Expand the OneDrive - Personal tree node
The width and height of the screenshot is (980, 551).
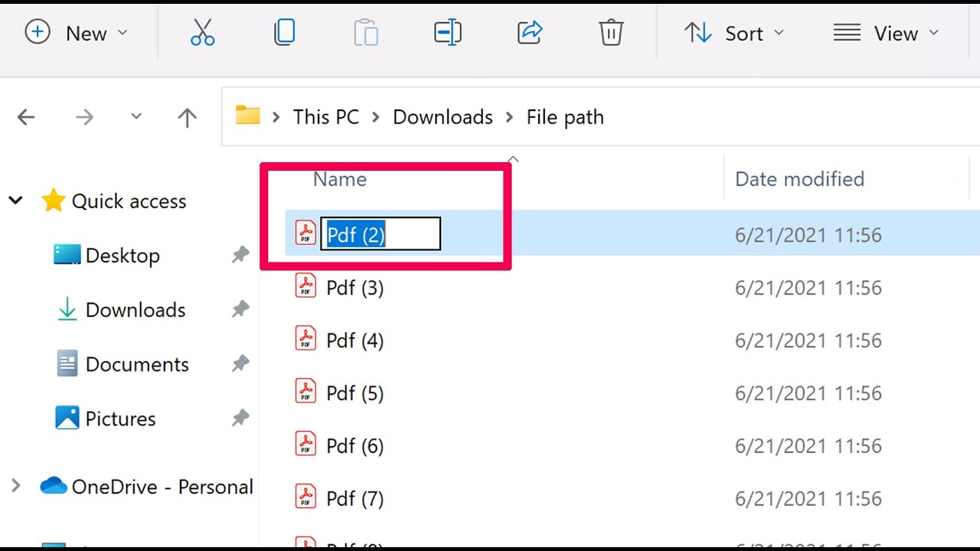pos(15,486)
